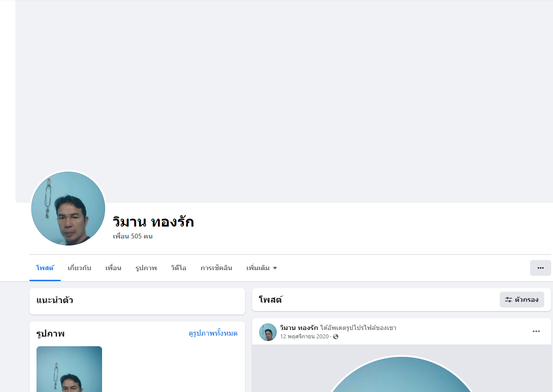Open post date 12 พฤศจิกายน 2020
The image size is (553, 392).
(x=304, y=337)
